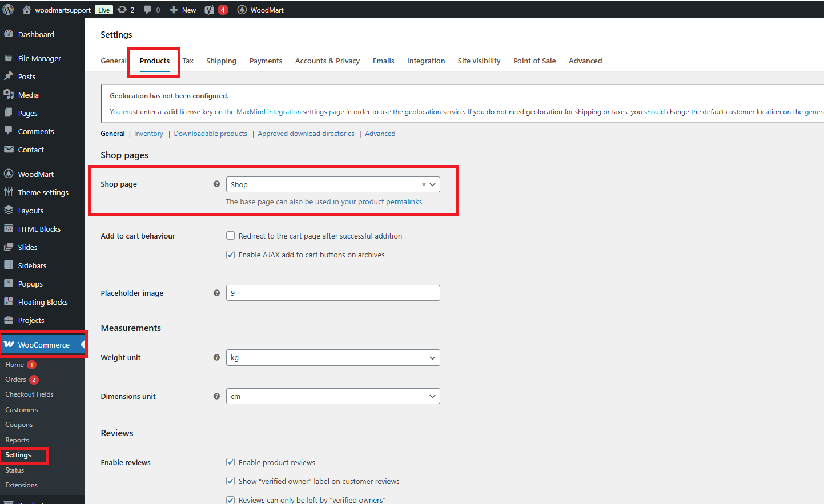Toggle the Enable product reviews checkbox
Screen dimensions: 824x504
coord(231,462)
